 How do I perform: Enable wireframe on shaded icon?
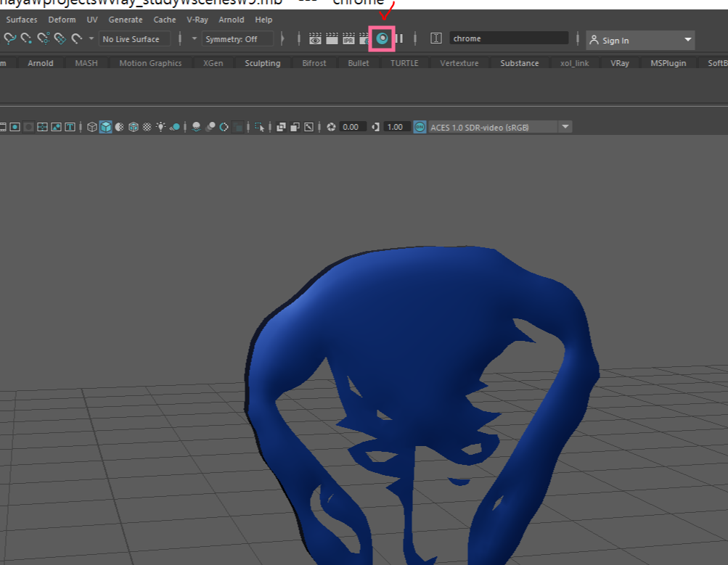pos(134,127)
